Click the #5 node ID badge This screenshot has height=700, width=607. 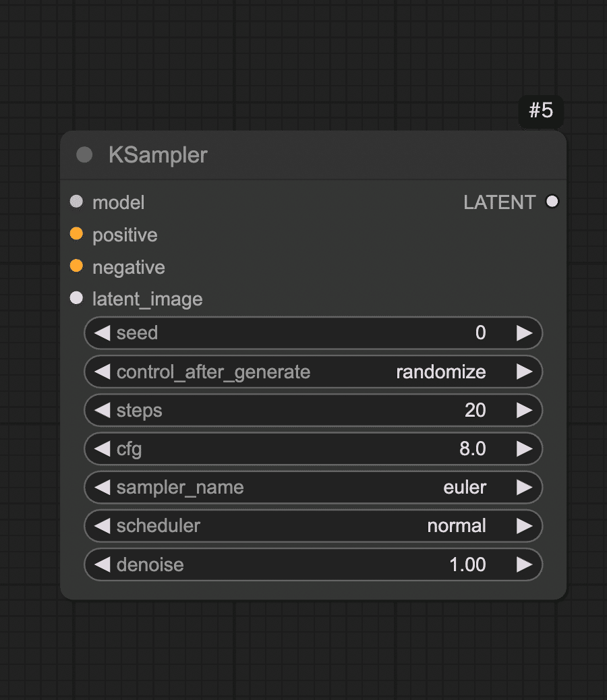(x=541, y=111)
